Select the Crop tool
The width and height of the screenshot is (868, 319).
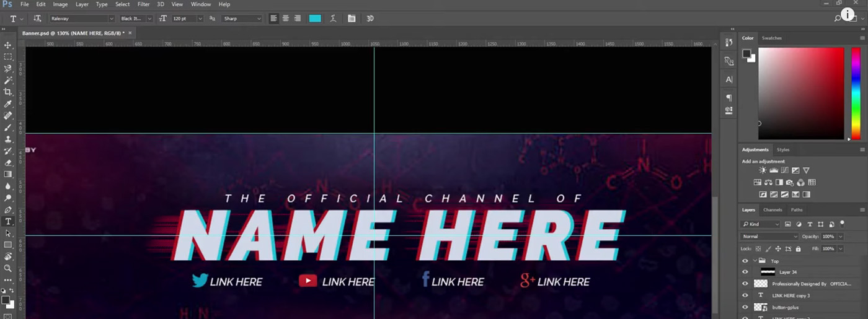tap(8, 92)
